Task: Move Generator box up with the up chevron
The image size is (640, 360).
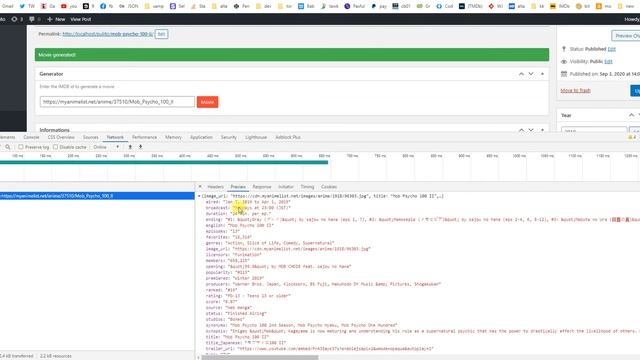Action: click(521, 74)
